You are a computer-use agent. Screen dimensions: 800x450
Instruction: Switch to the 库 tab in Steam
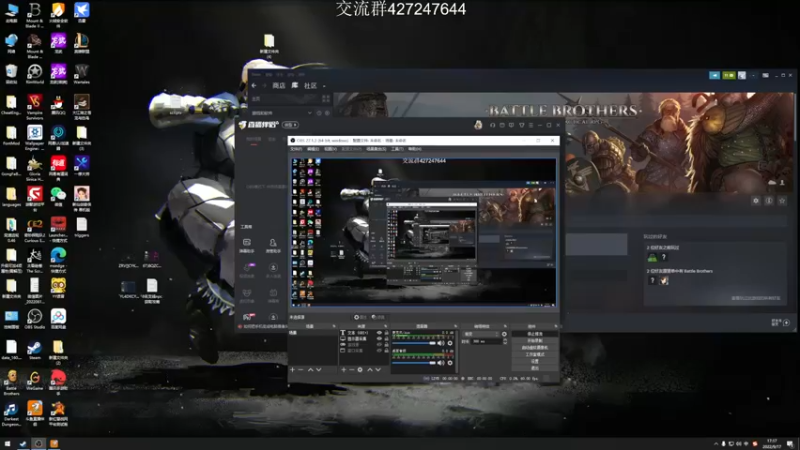(x=294, y=85)
